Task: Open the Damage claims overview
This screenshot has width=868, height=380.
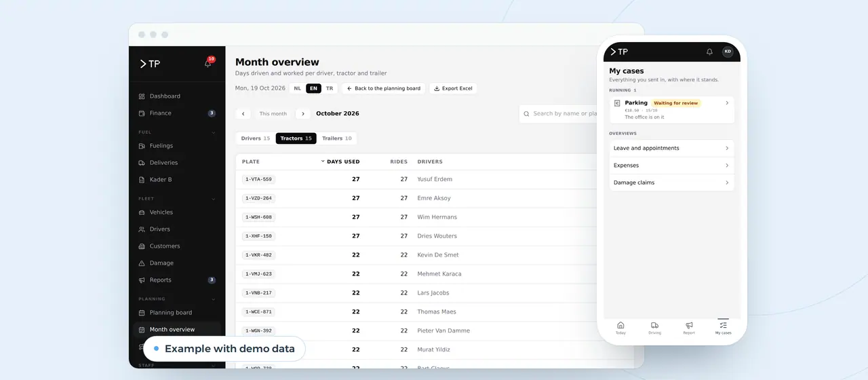Action: pyautogui.click(x=671, y=183)
